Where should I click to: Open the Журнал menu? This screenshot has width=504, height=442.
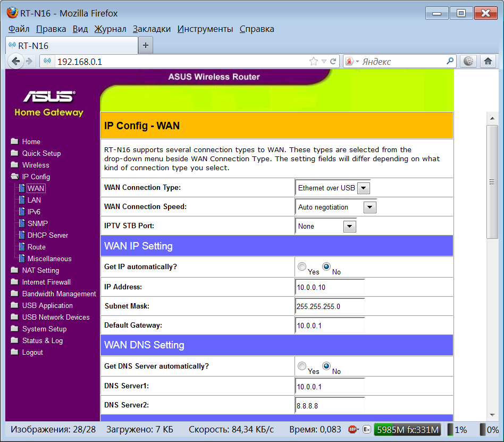coord(110,29)
